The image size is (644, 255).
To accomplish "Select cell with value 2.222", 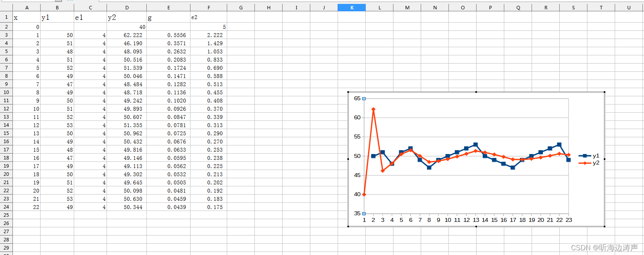I will [209, 35].
